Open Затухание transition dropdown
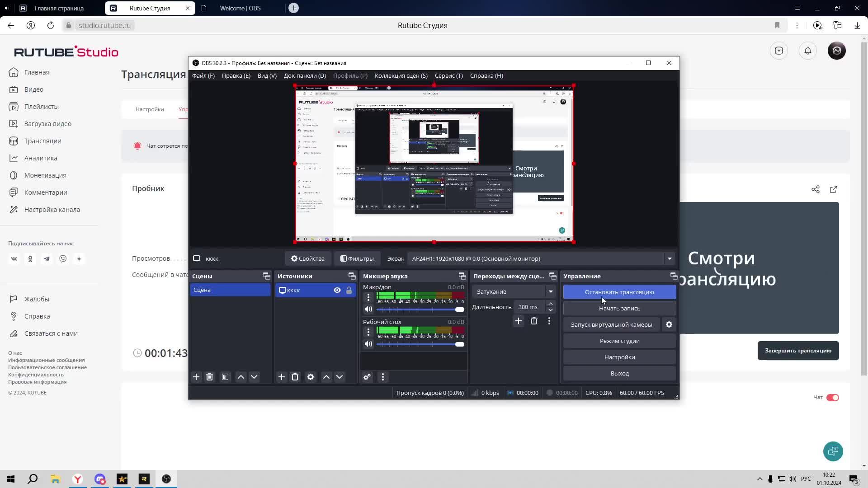Screen dimensions: 868x488 [514, 291]
